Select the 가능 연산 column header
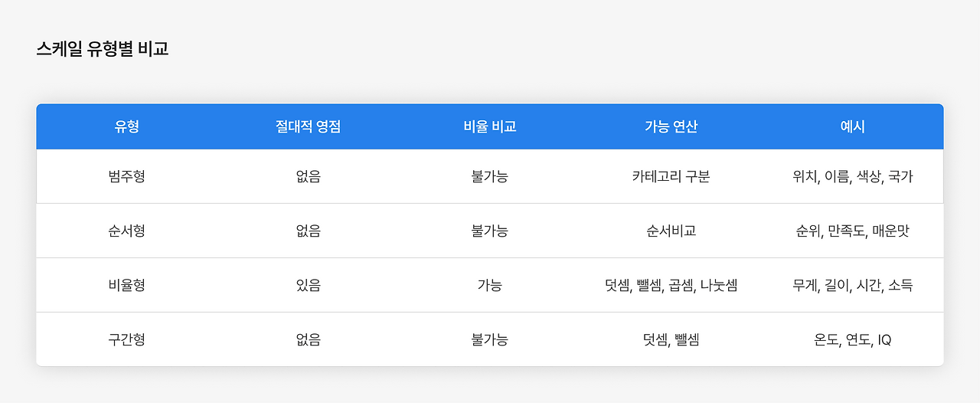Viewport: 980px width, 403px height. [671, 126]
